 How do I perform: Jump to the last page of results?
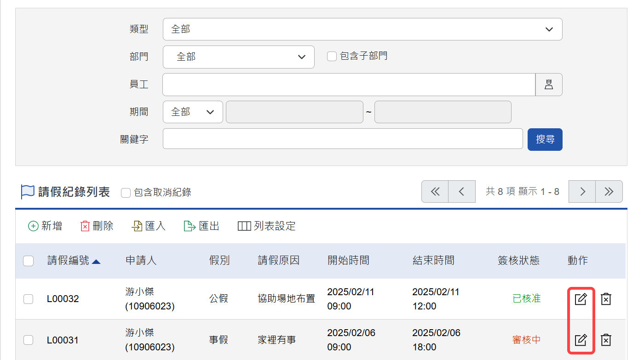[x=609, y=192]
